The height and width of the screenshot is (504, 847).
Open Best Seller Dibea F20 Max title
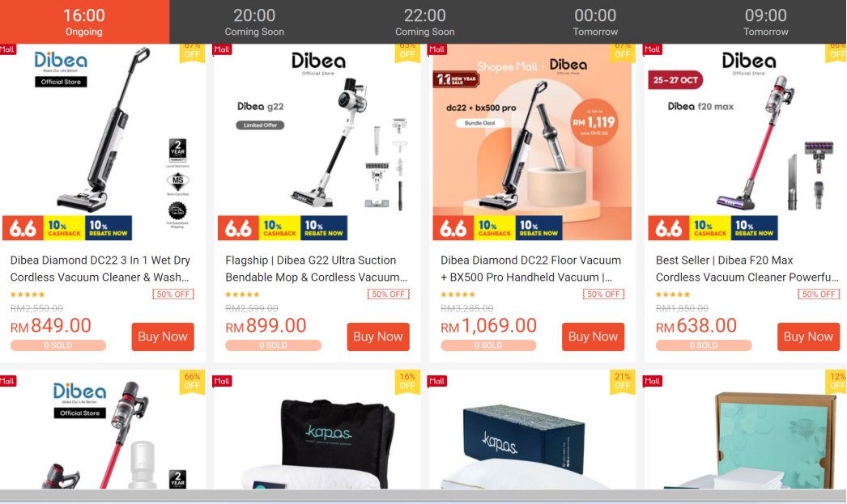coord(747,269)
